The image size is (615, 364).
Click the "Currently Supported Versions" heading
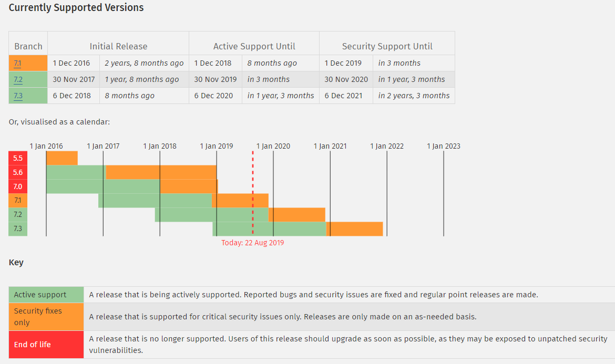coord(76,8)
